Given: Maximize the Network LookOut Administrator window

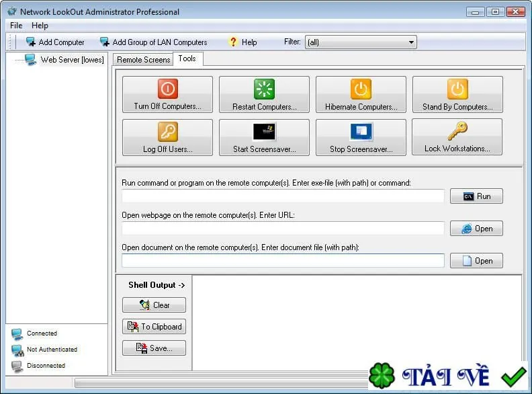Looking at the screenshot, I should [495, 12].
